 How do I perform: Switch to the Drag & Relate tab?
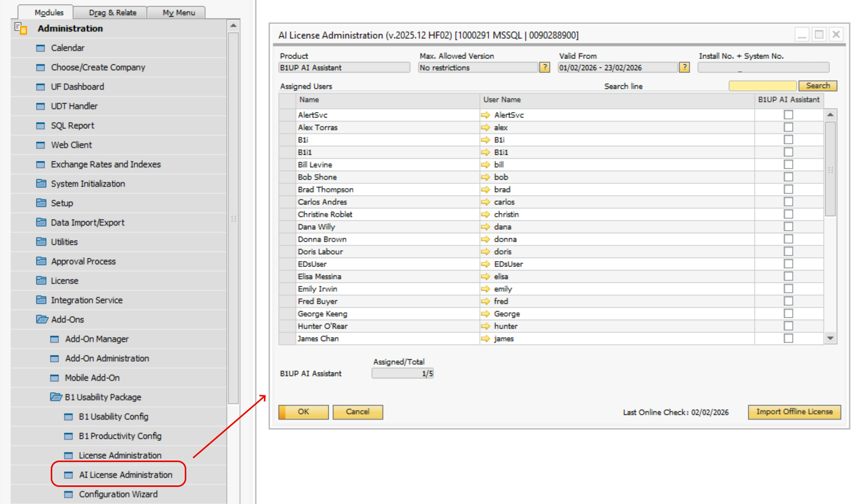coord(112,12)
